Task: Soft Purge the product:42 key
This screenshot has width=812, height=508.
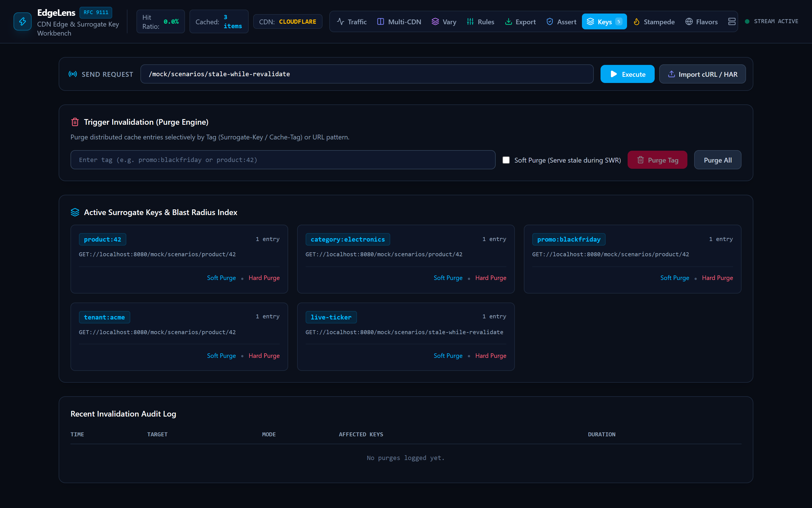Action: tap(221, 278)
